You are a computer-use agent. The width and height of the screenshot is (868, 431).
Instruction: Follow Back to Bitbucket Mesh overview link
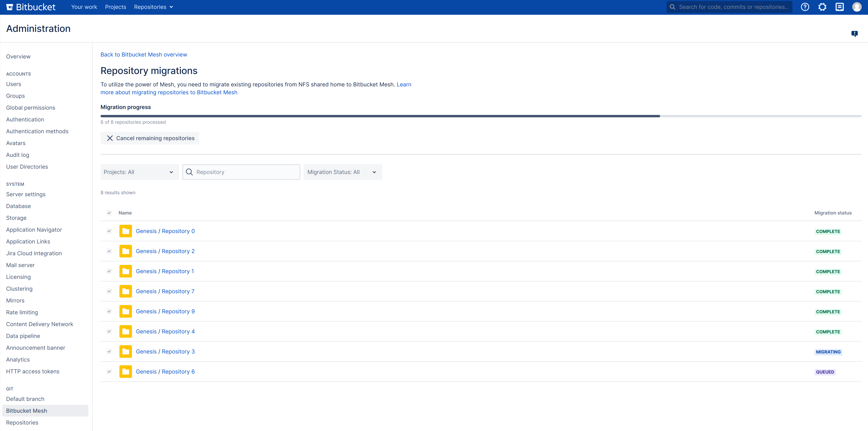[x=144, y=55]
